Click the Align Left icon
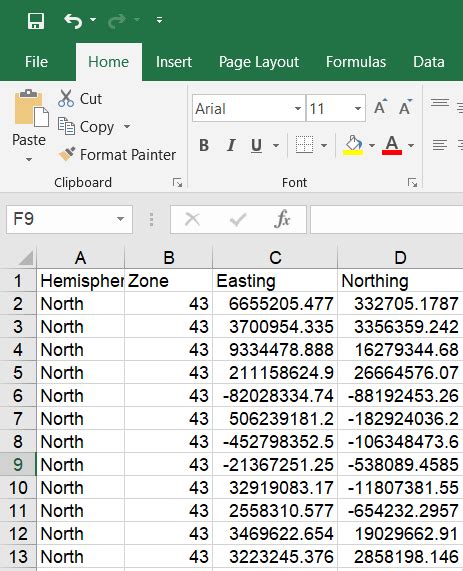Viewport: 463px width, 571px height. (440, 145)
